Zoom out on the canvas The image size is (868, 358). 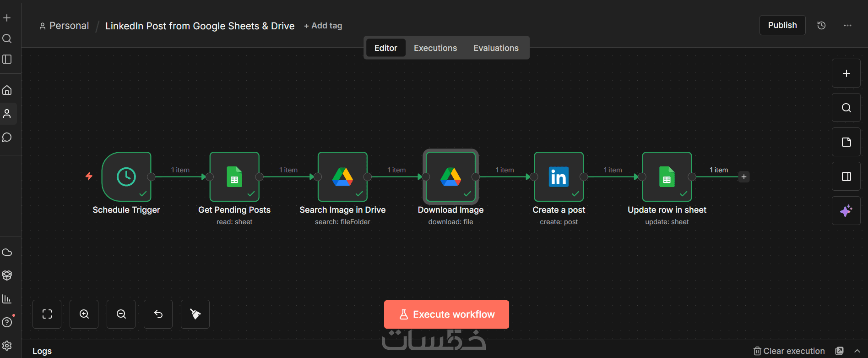121,314
